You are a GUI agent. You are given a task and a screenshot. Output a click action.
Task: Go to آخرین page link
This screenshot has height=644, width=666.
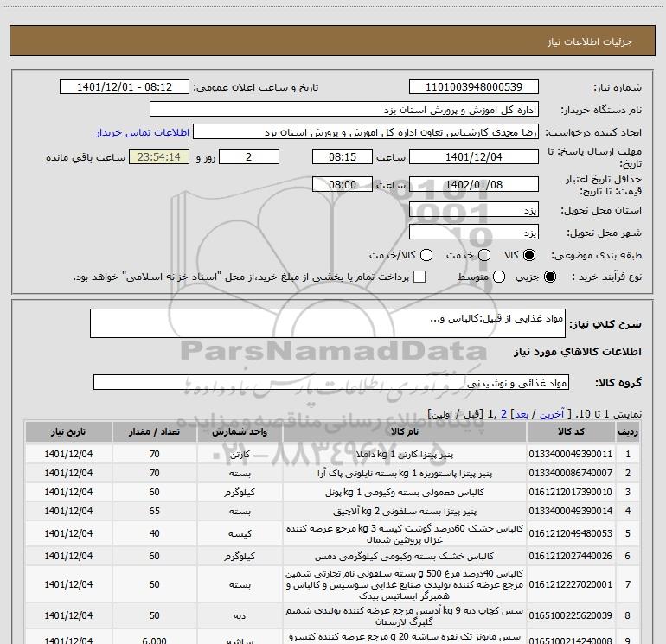click(552, 414)
